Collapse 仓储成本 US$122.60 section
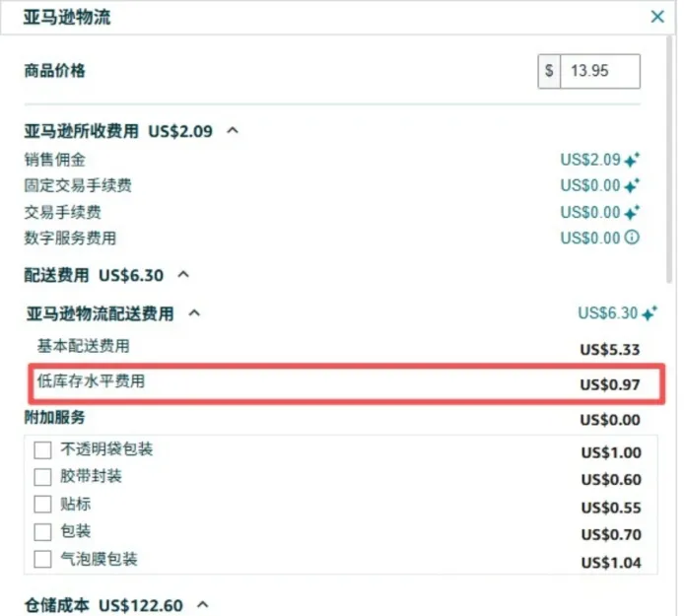Screen dimensions: 684x616 [203, 604]
